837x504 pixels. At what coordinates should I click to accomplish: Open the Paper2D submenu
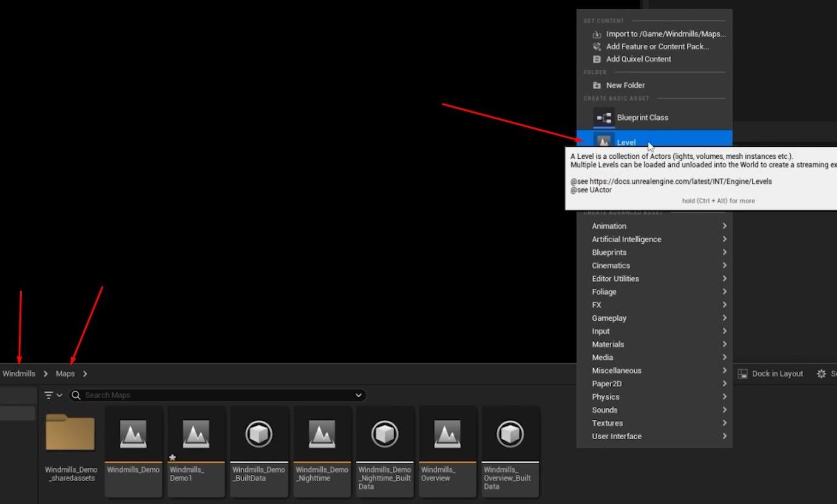pos(654,384)
